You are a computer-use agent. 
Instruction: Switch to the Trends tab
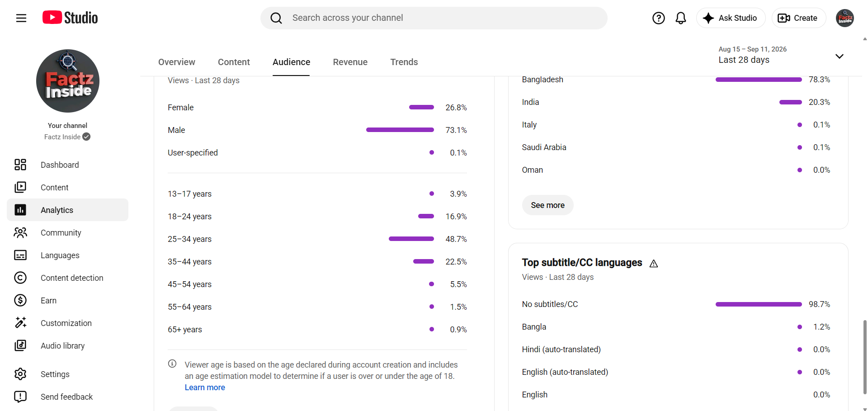[x=404, y=62]
